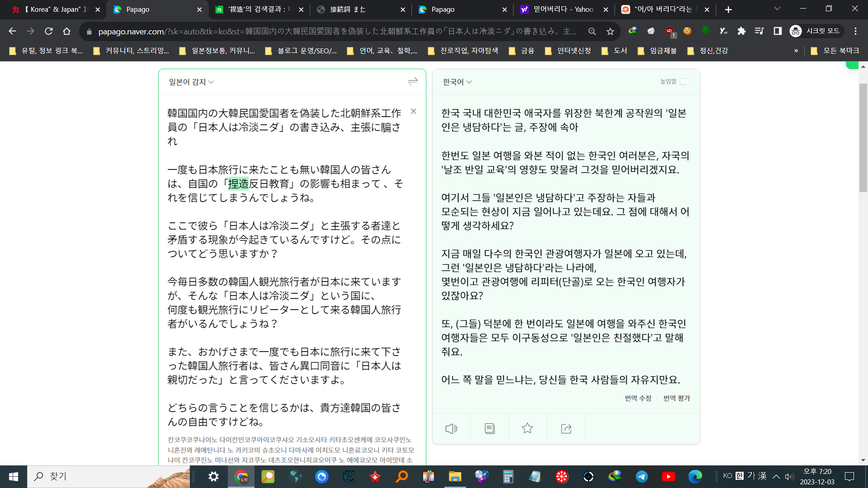Viewport: 868px width, 488px height.
Task: Swap source and target languages
Action: [x=412, y=81]
